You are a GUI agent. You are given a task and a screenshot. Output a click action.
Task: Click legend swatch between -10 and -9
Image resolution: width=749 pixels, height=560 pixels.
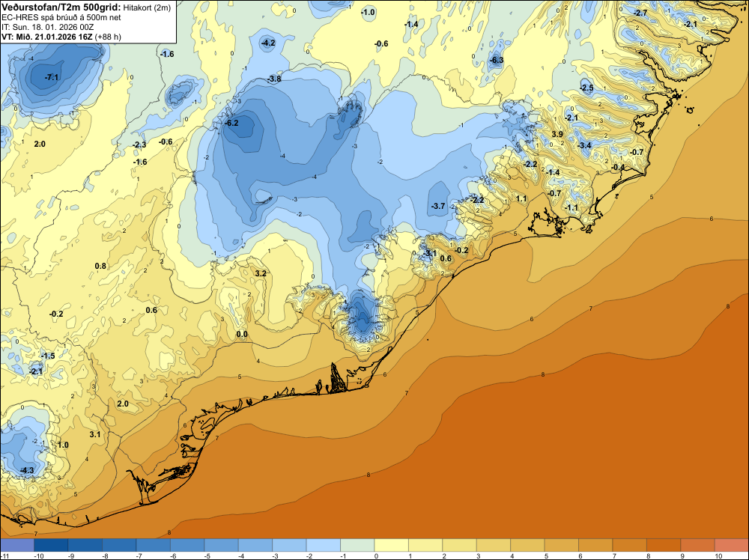pos(51,545)
